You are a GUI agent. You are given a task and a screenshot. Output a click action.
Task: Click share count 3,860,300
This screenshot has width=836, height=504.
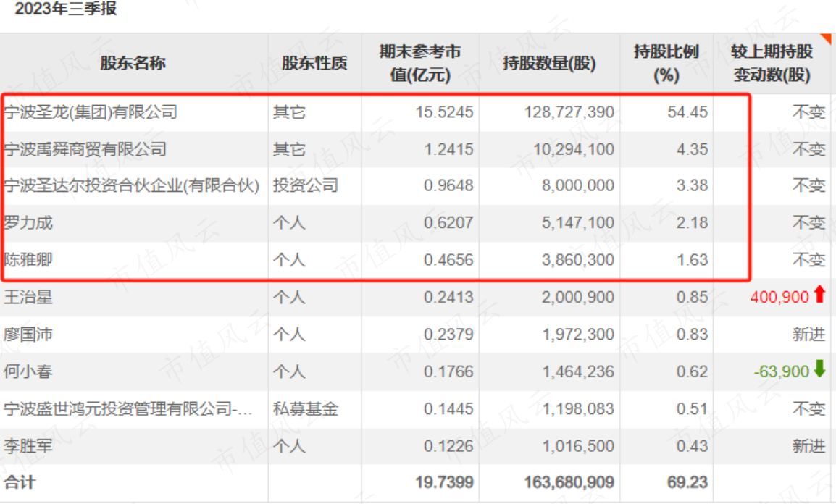tap(578, 259)
